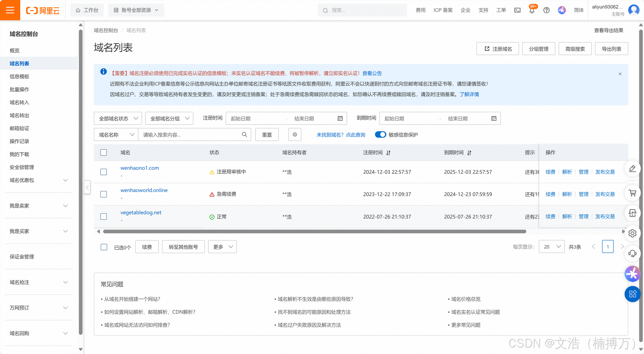Click the help question mark icon
644x354 pixels.
[546, 10]
